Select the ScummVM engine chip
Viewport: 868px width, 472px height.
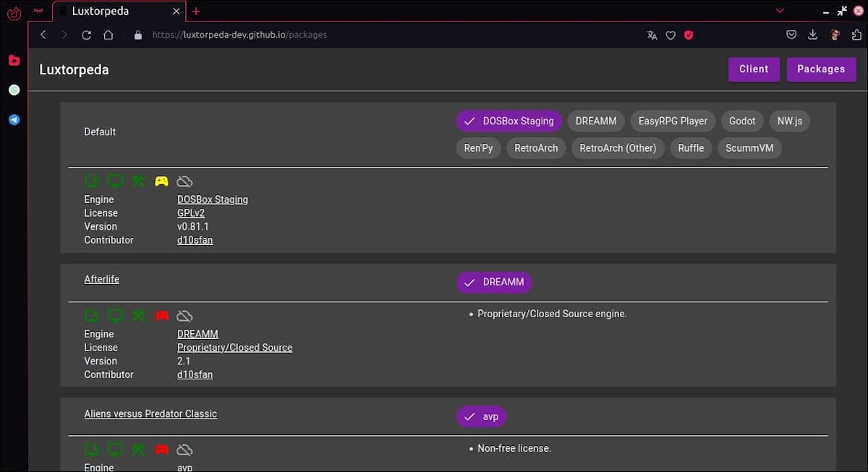point(749,148)
